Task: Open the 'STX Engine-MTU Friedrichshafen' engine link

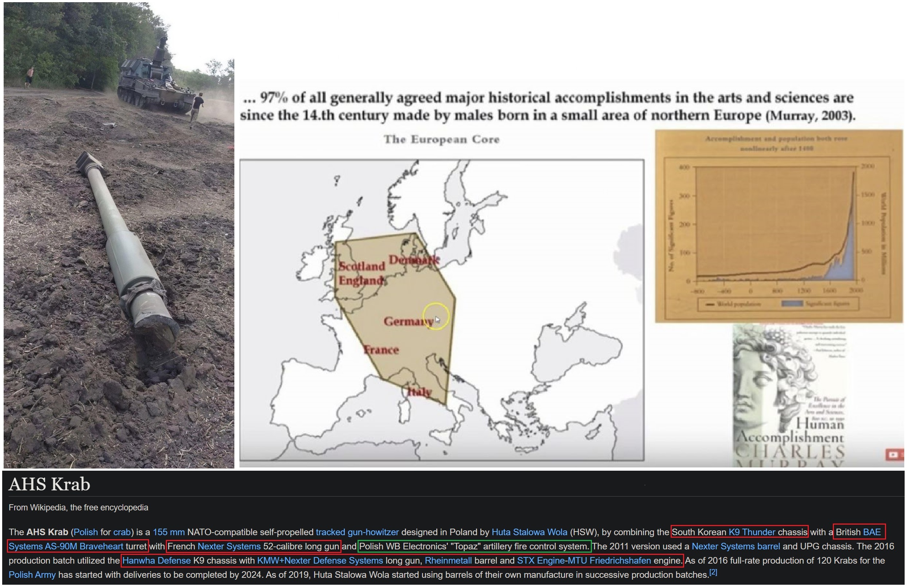Action: [x=584, y=561]
